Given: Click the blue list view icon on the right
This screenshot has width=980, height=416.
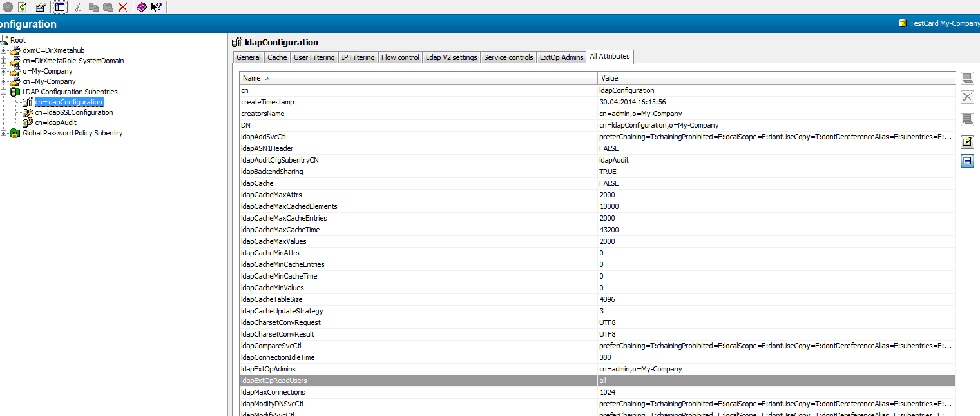Looking at the screenshot, I should click(x=967, y=161).
